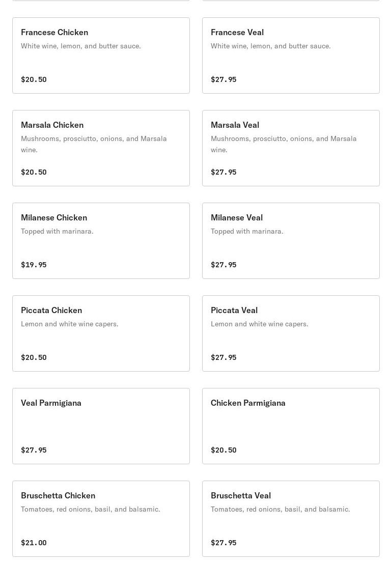Click Piccata Chicken's lemon capers description
392x561 pixels.
point(69,324)
